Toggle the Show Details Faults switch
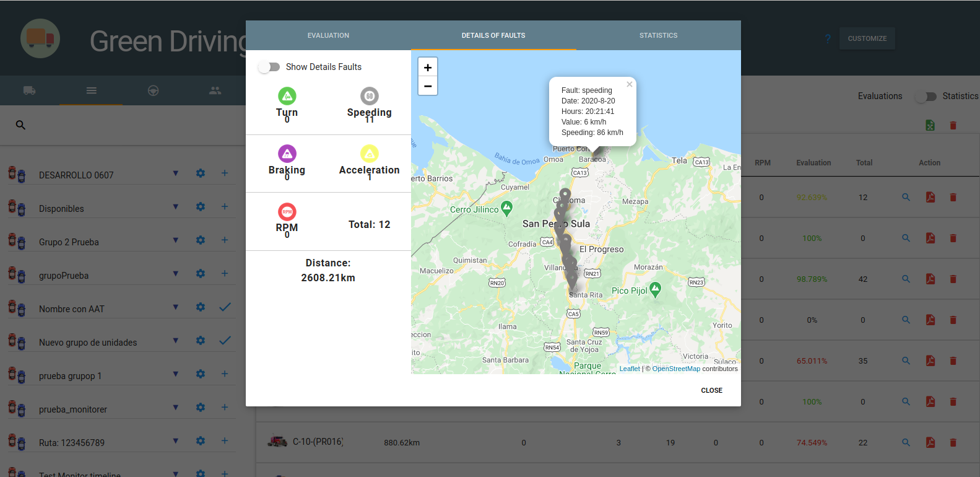The width and height of the screenshot is (980, 477). click(269, 67)
